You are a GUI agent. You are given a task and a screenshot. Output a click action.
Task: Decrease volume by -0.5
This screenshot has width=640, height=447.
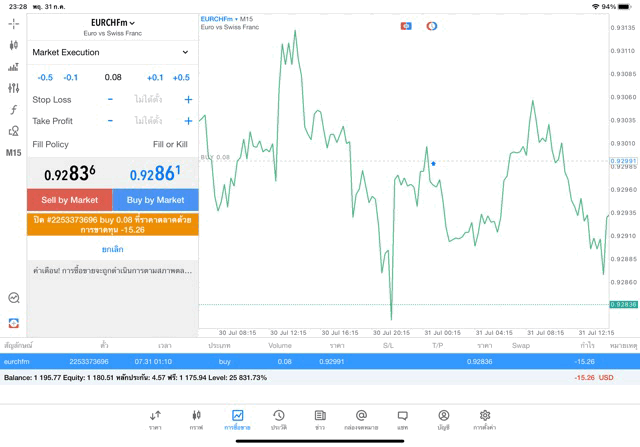(x=45, y=78)
